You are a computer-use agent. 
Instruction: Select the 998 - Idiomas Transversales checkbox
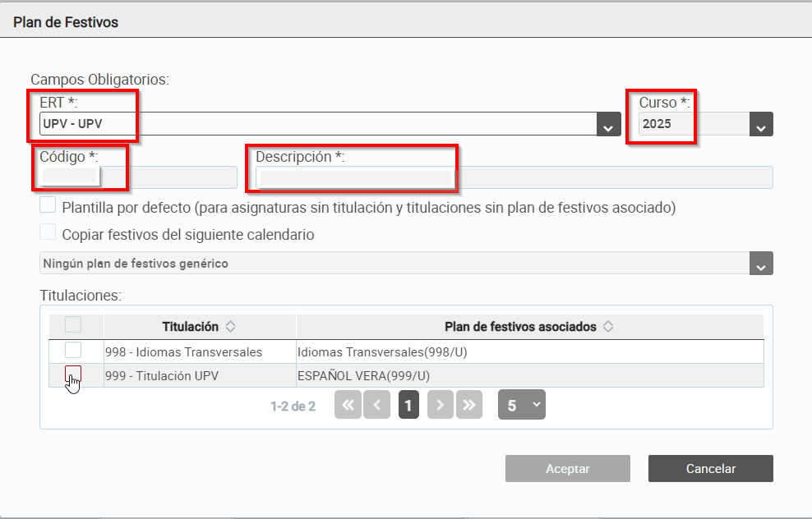tap(73, 351)
